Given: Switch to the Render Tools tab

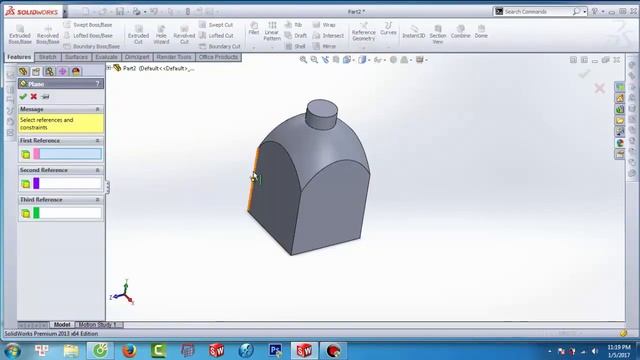Looking at the screenshot, I should coord(174,57).
